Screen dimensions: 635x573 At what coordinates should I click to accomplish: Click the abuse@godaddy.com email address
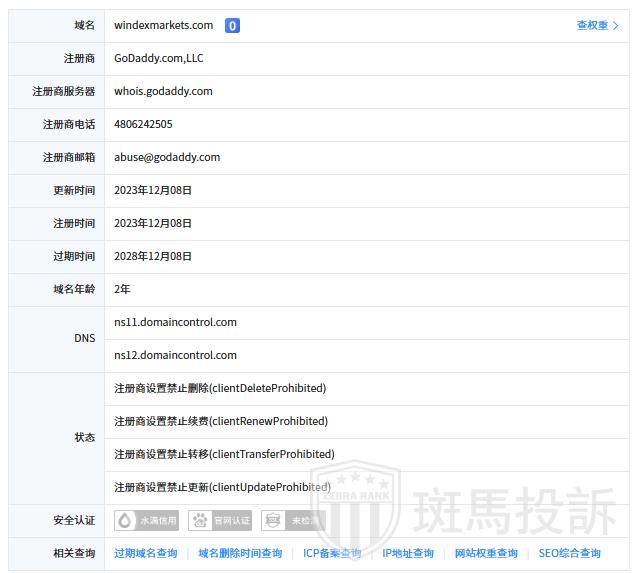[167, 157]
